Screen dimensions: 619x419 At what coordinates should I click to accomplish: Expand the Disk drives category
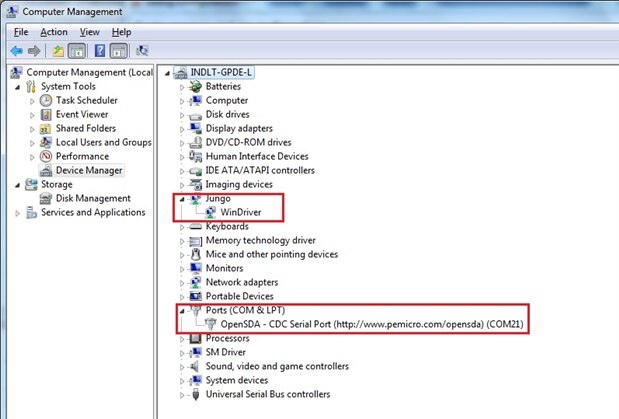[182, 115]
